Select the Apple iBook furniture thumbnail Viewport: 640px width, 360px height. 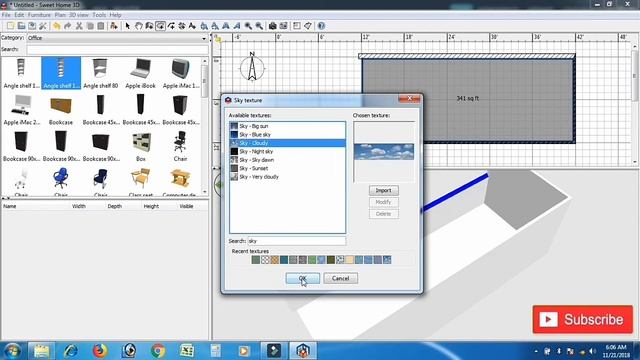click(x=140, y=73)
